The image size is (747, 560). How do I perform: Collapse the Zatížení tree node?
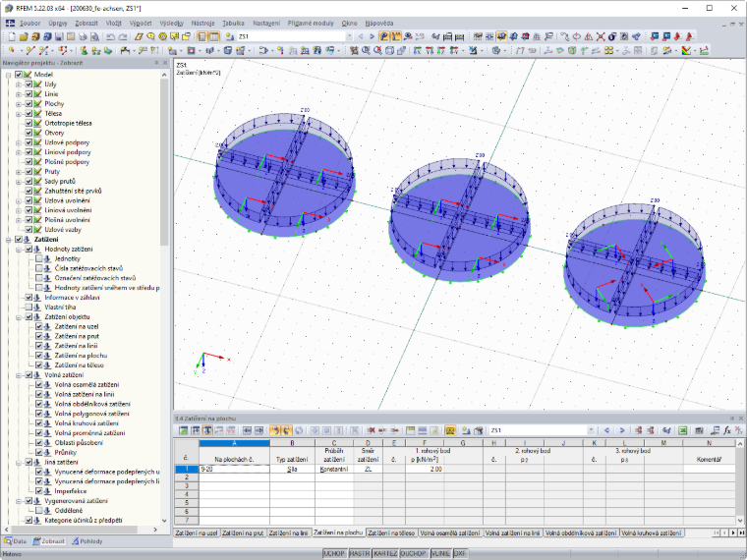coord(8,240)
